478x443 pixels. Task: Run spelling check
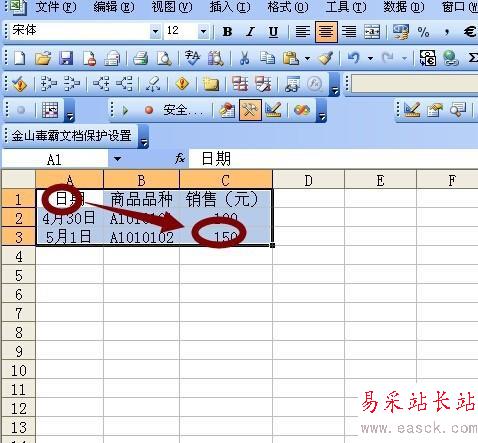click(x=192, y=58)
